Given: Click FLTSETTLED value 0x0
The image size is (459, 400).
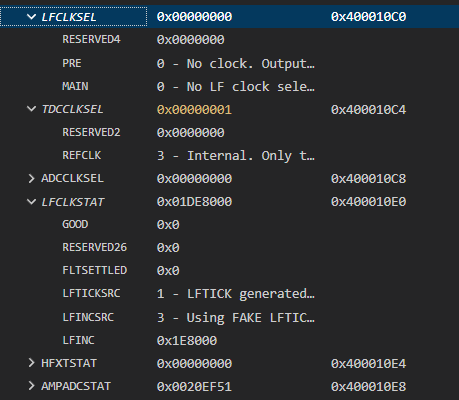Looking at the screenshot, I should pos(168,271).
